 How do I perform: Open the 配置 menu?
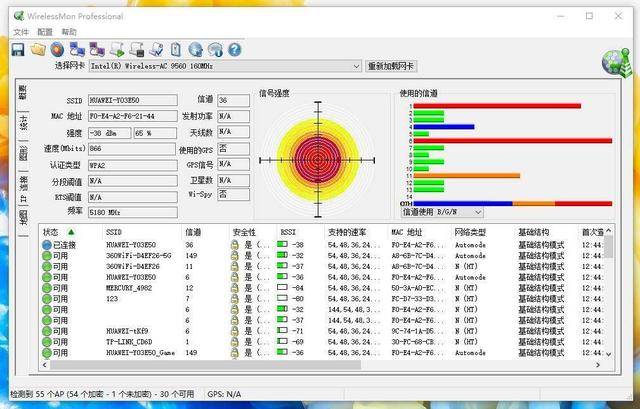[45, 32]
